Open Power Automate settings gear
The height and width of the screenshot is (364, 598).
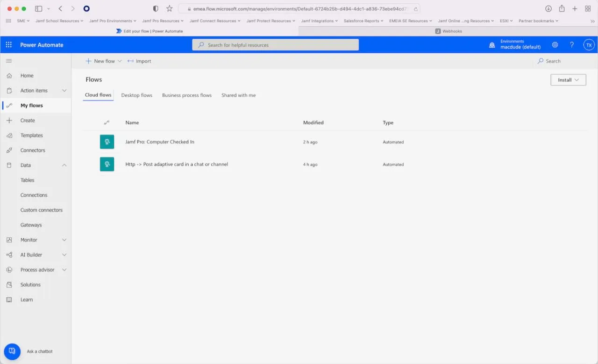(x=555, y=44)
